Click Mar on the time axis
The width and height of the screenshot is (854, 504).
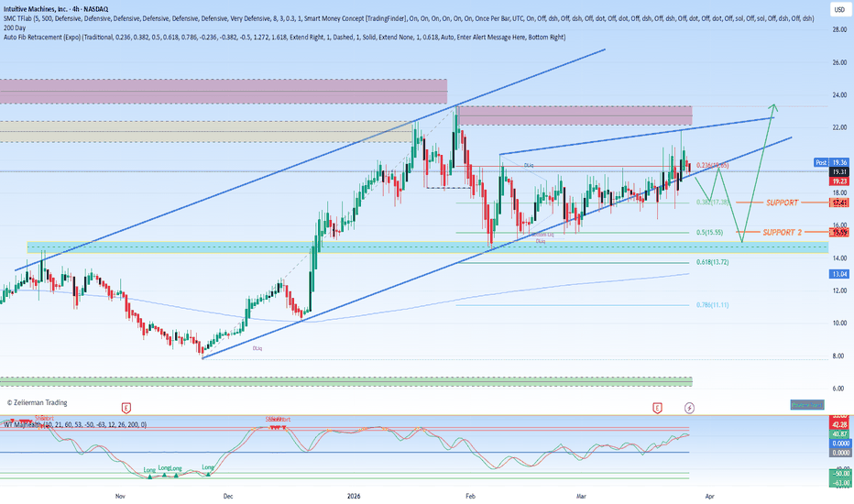[x=581, y=496]
